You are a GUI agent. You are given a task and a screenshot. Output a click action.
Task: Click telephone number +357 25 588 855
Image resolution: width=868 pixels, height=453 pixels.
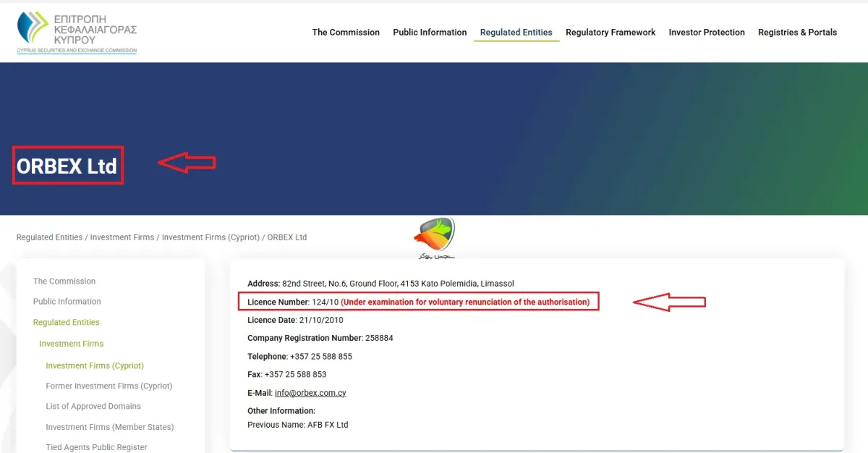point(320,357)
